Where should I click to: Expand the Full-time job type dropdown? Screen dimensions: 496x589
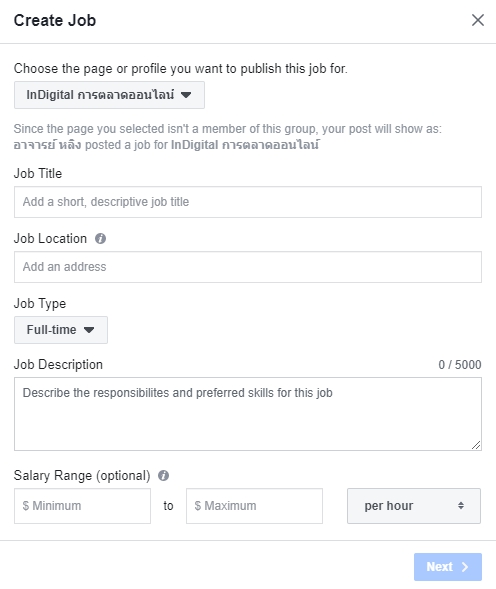click(x=61, y=330)
